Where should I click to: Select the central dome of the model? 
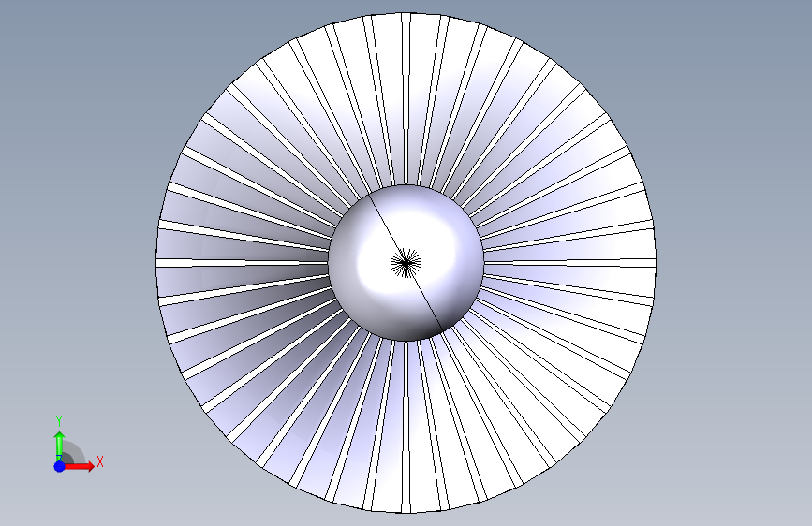pos(406,263)
